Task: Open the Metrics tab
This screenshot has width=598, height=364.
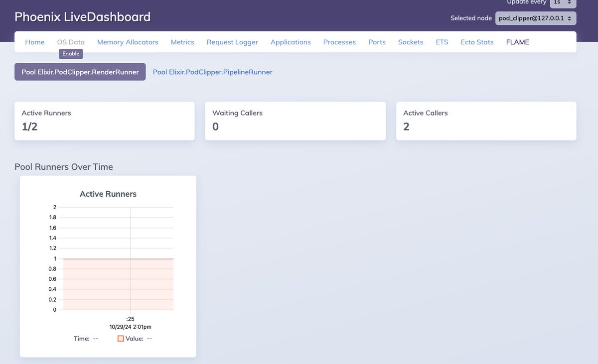Action: [182, 42]
